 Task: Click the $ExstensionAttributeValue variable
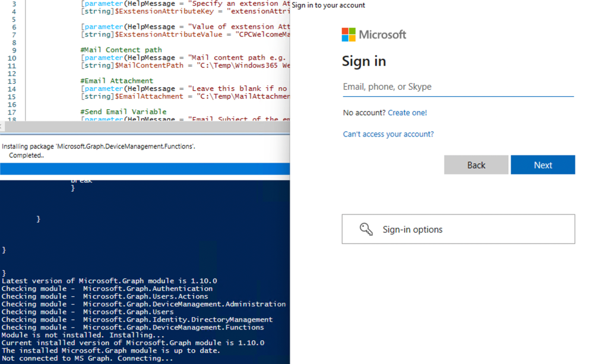(168, 34)
